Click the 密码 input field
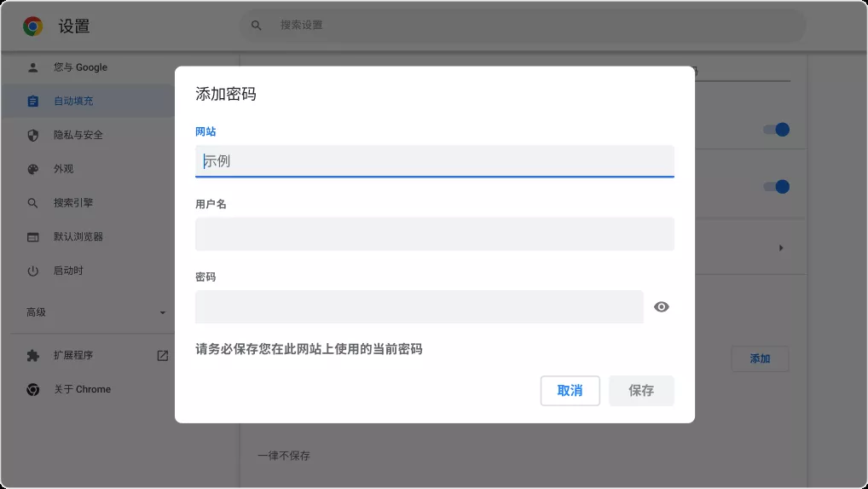868x489 pixels. (419, 307)
